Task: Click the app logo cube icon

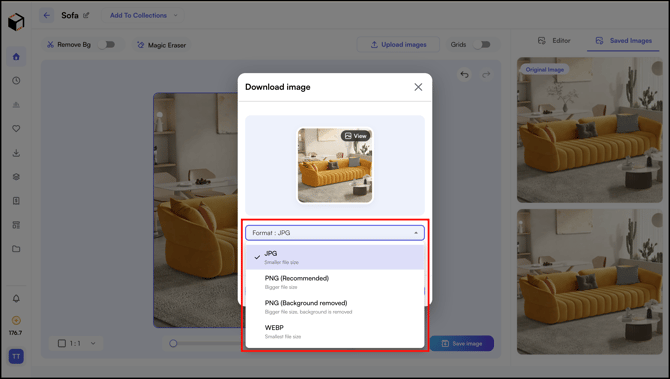Action: coord(16,22)
